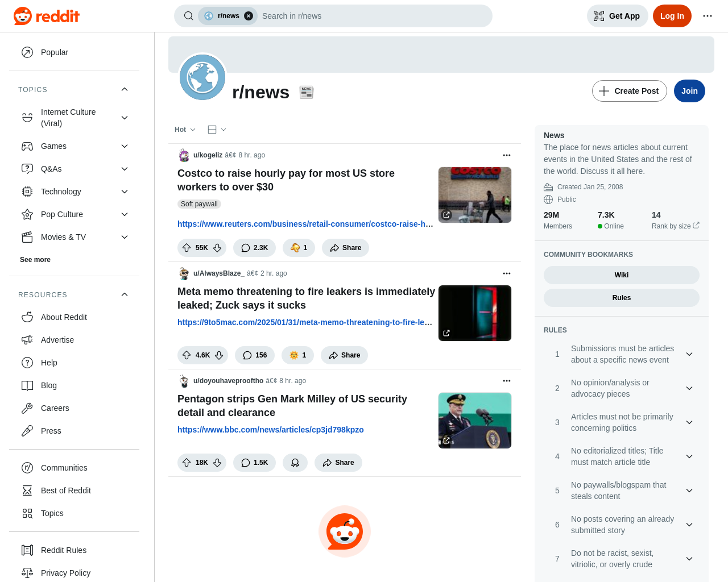Collapse the RESOURCES section
The width and height of the screenshot is (728, 582).
[125, 294]
